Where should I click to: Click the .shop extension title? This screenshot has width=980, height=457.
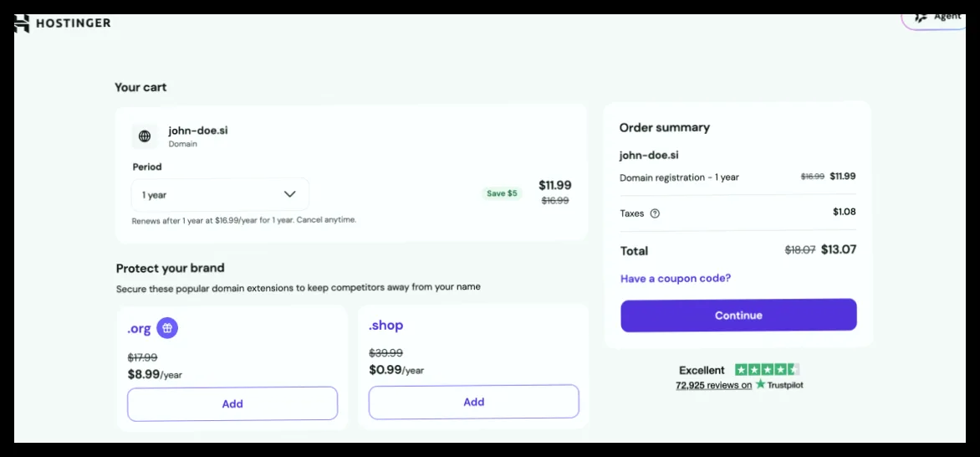tap(385, 326)
